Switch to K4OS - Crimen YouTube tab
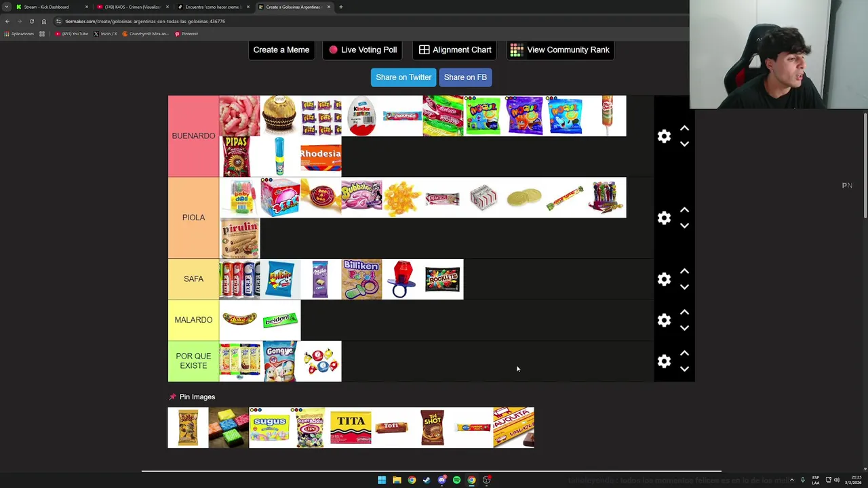The width and height of the screenshot is (868, 488). [x=132, y=7]
